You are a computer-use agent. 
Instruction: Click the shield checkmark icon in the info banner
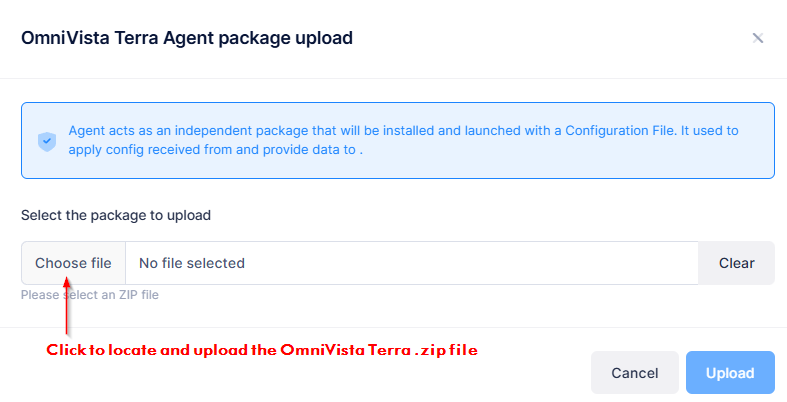click(x=47, y=141)
